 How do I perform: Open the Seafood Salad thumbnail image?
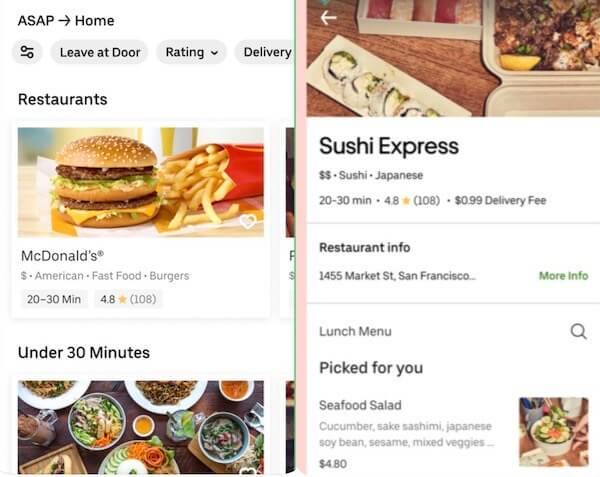(554, 432)
